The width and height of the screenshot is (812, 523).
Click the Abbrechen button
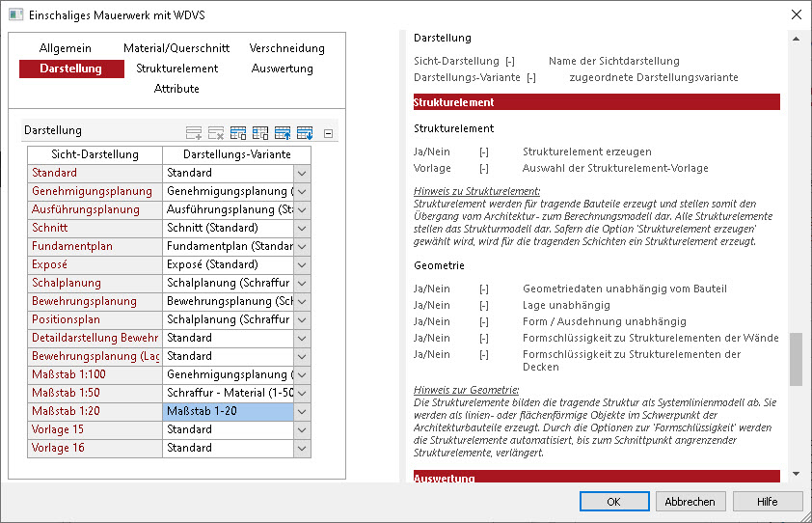(690, 501)
